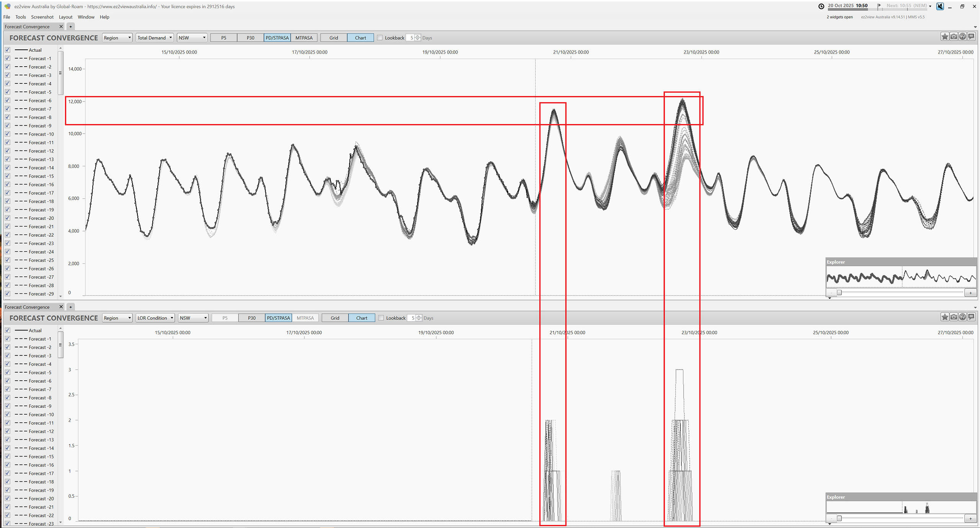Add a new tab with plus next to top tab
The height and width of the screenshot is (528, 980).
click(70, 27)
